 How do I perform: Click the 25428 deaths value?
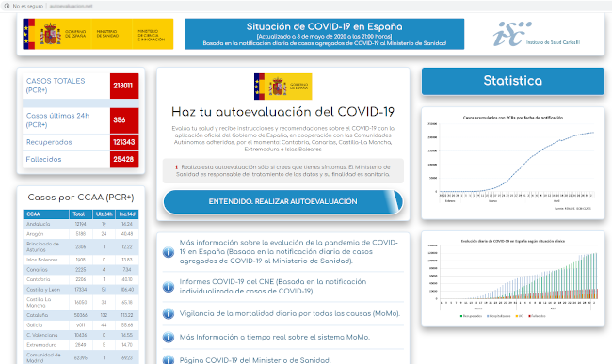pyautogui.click(x=124, y=159)
